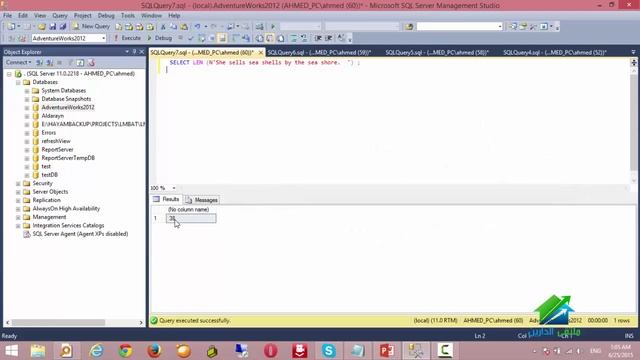
Task: Open the File menu
Action: 7,16
